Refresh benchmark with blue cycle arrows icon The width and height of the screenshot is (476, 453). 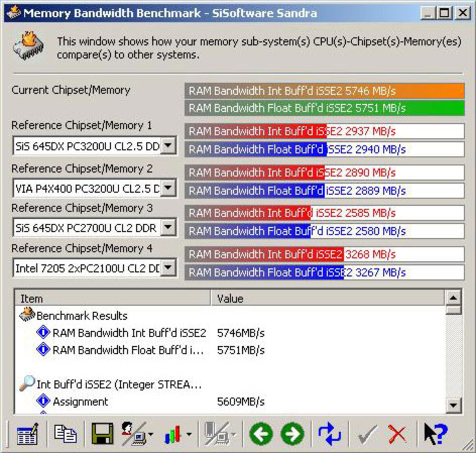[330, 434]
